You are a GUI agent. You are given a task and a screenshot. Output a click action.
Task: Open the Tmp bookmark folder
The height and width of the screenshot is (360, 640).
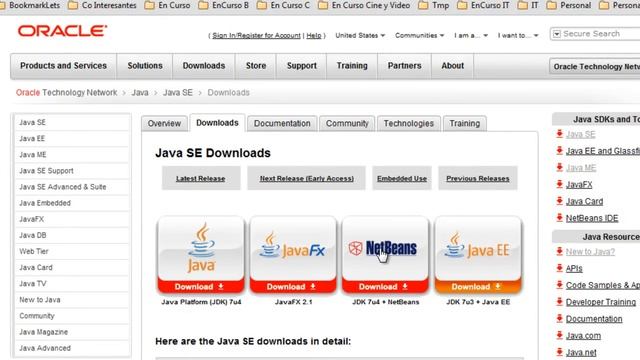point(434,6)
